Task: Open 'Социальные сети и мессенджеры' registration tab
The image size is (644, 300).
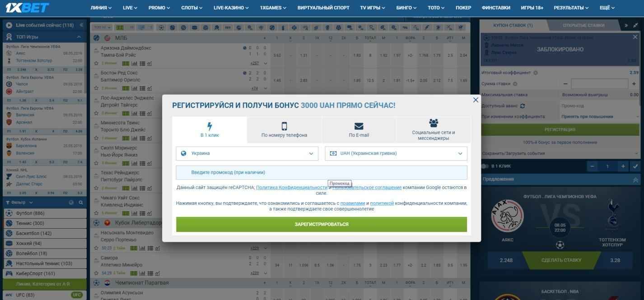Action: [x=434, y=130]
